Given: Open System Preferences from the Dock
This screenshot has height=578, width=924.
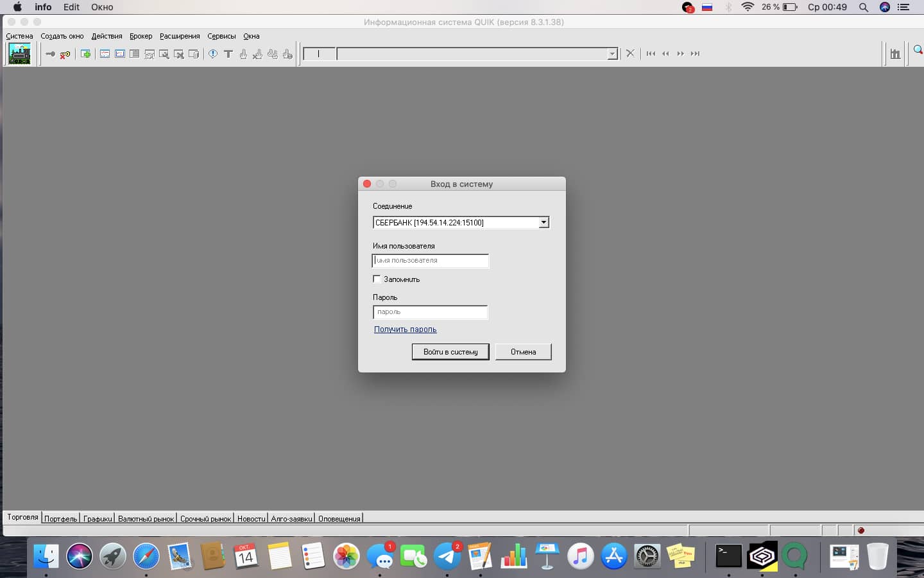Looking at the screenshot, I should (647, 556).
